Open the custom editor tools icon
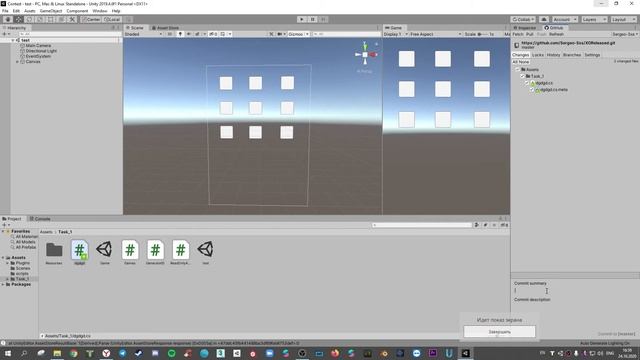Screen dimensions: 640x360 pos(72,20)
